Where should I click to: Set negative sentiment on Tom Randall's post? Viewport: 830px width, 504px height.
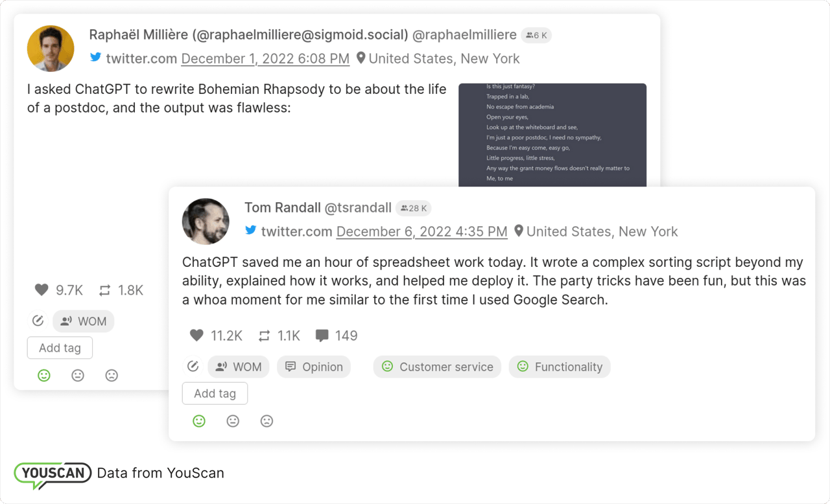[x=267, y=421]
